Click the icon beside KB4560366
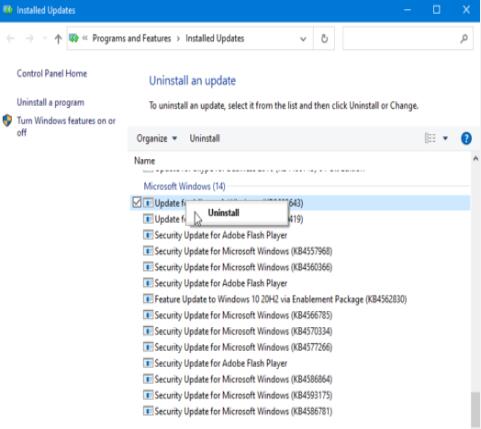 point(148,267)
